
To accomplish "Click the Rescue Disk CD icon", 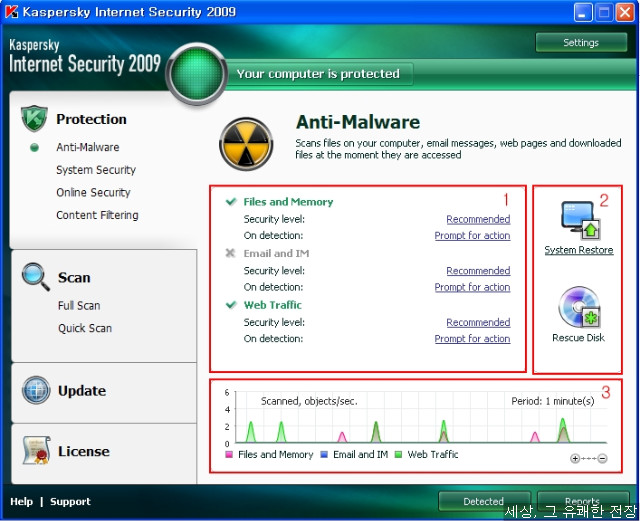I will coord(580,307).
